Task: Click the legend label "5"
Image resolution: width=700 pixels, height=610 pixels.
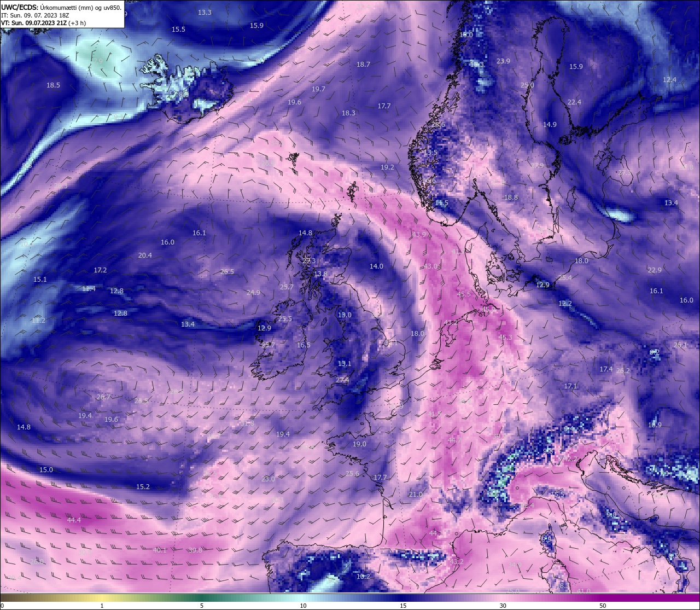Action: (x=202, y=606)
